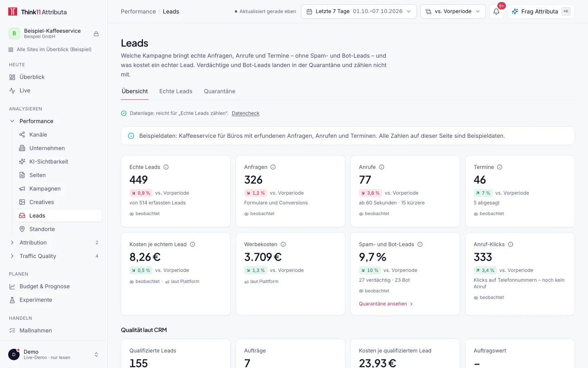
Task: Go to Kampagnen in the sidebar
Action: (58, 188)
